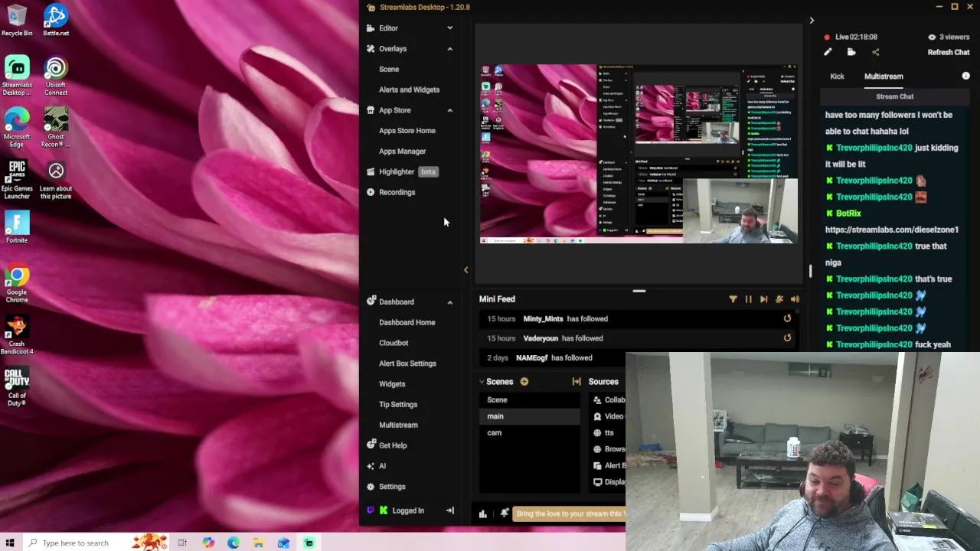Open Microsoft Edge from taskbar
This screenshot has width=980, height=551.
(x=233, y=543)
